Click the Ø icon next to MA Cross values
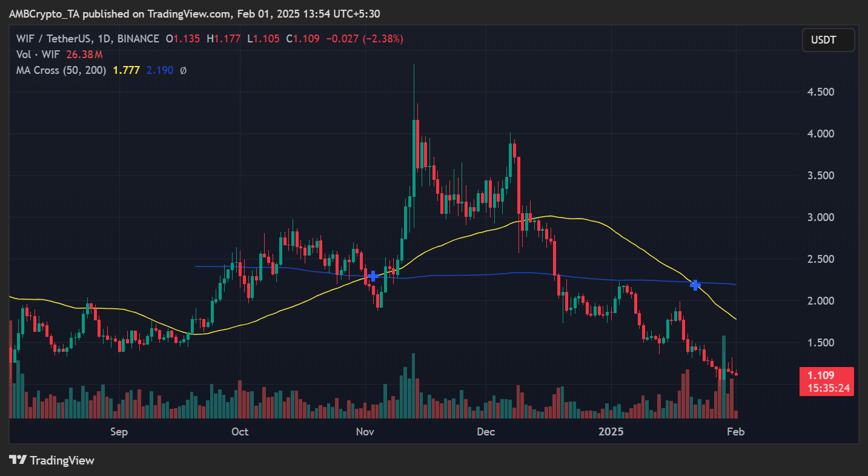 point(184,70)
